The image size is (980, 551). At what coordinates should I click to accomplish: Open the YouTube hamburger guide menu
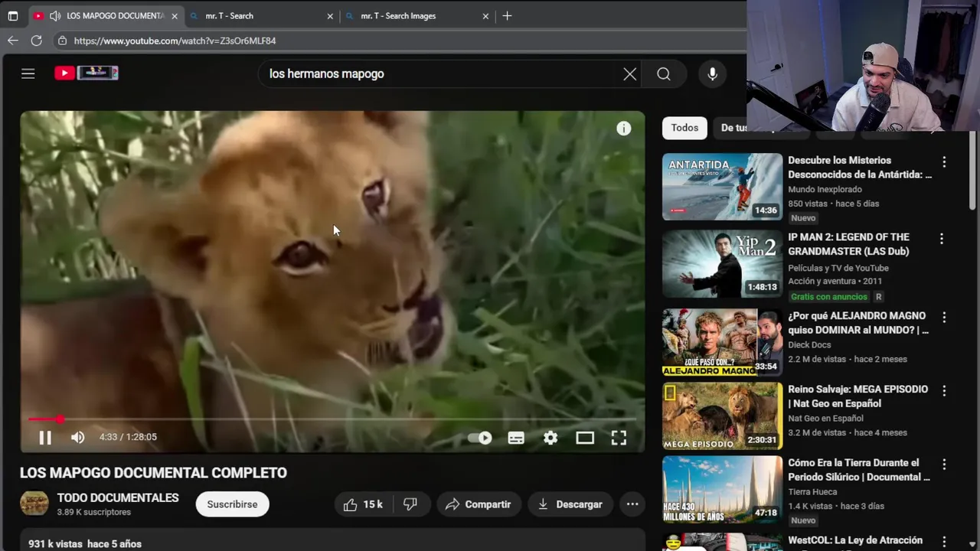coord(28,73)
